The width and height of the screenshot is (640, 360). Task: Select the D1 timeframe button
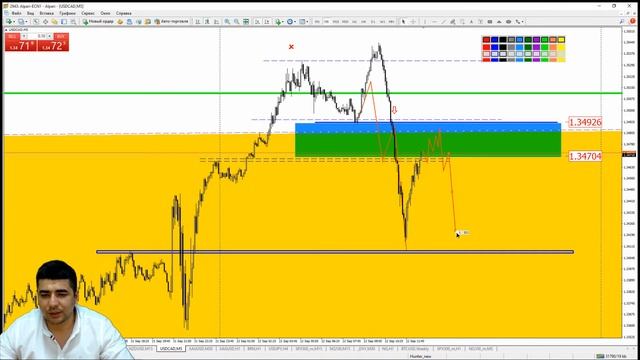[x=373, y=21]
